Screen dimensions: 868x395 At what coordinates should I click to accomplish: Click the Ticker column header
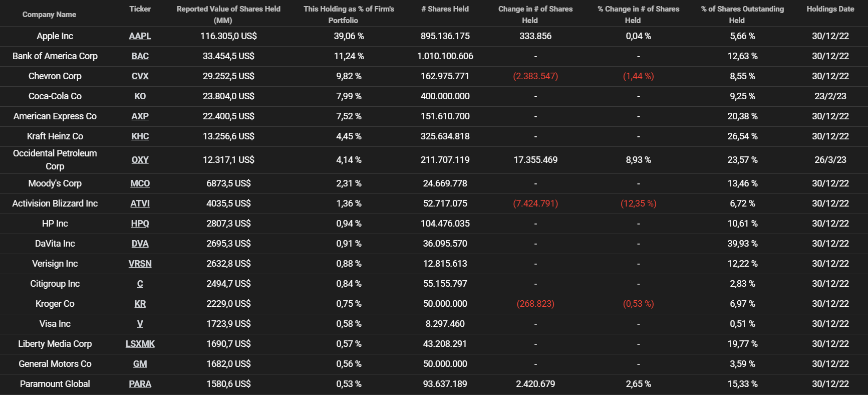[140, 9]
